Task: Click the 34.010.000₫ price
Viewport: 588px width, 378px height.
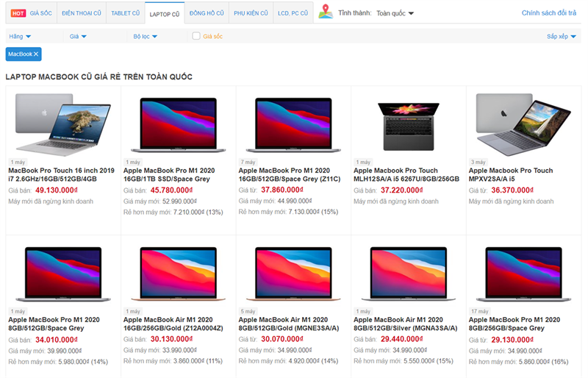Action: (x=57, y=340)
